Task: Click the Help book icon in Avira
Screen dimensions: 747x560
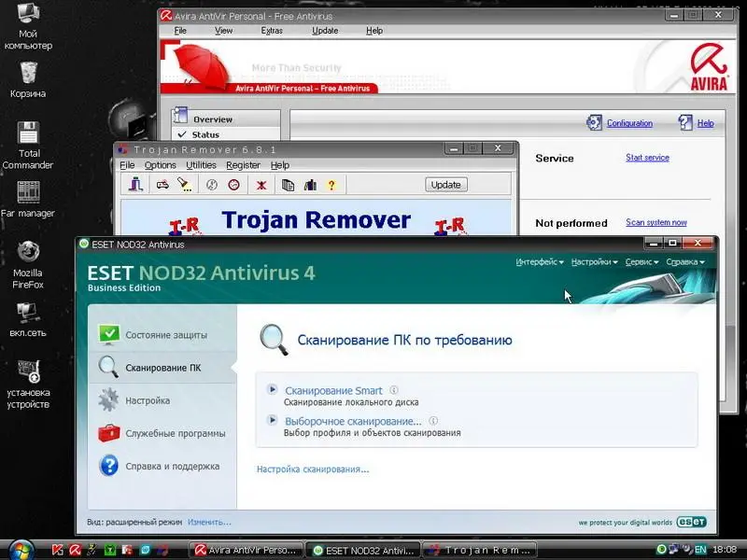Action: coord(685,122)
